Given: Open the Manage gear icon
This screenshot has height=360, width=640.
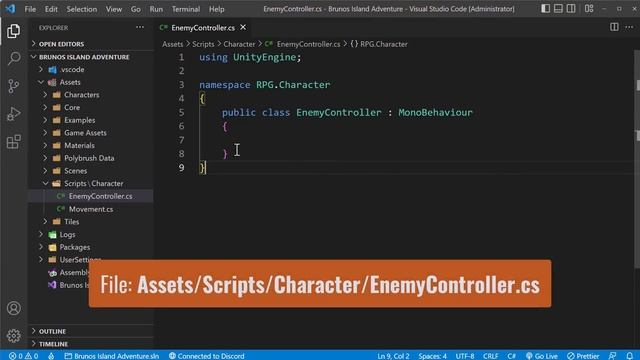Looking at the screenshot, I should (13, 336).
